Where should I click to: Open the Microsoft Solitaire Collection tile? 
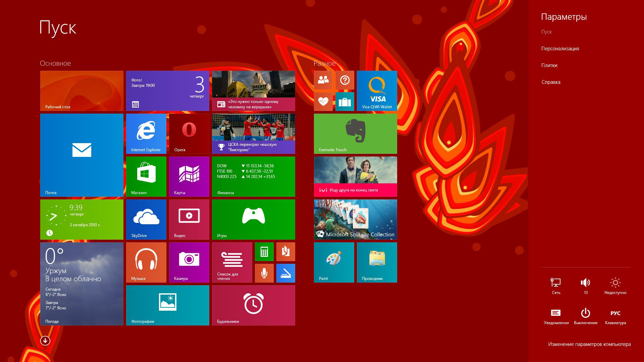tap(355, 219)
